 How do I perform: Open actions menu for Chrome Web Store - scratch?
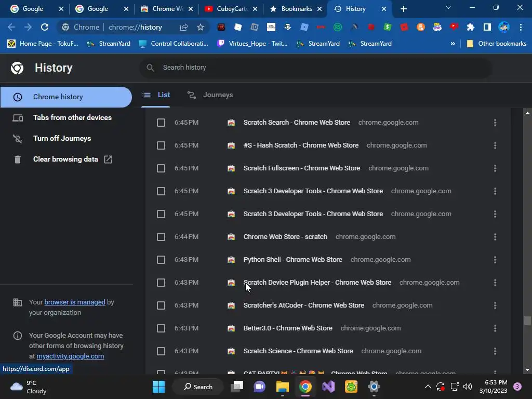click(495, 237)
